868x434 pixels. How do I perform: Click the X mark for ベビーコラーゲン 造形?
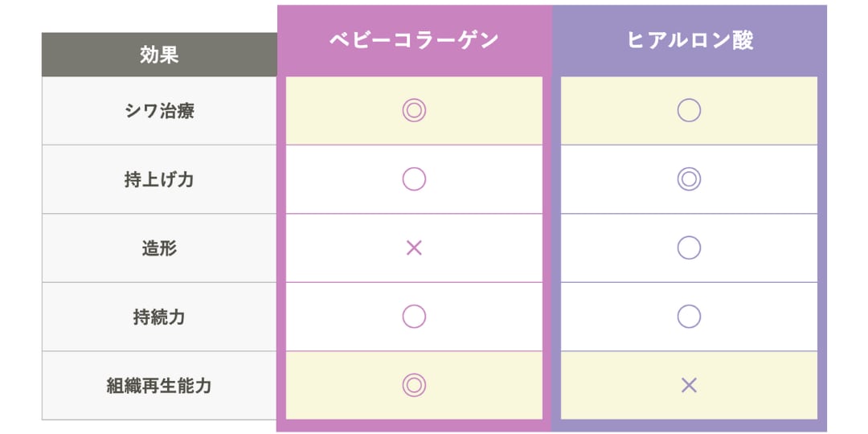(x=414, y=248)
